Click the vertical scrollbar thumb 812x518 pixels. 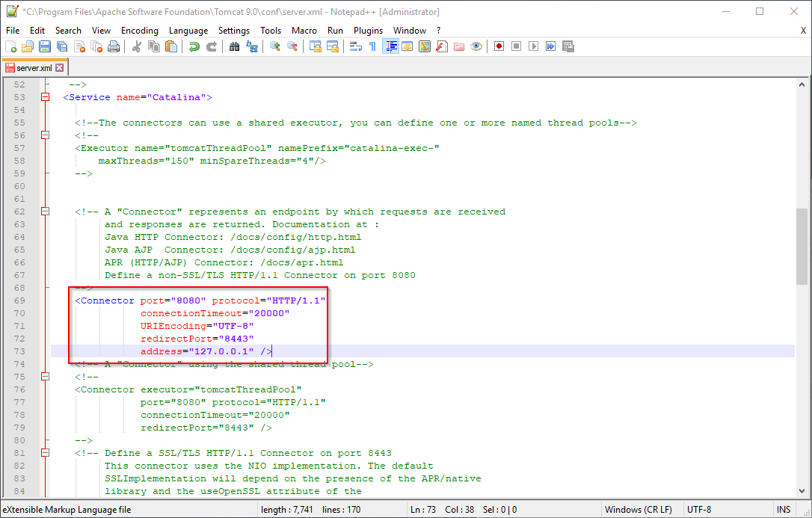point(802,247)
